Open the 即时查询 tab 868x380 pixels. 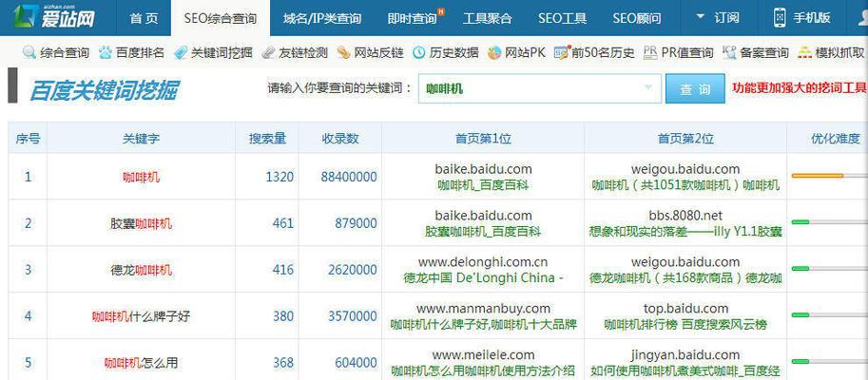(413, 18)
